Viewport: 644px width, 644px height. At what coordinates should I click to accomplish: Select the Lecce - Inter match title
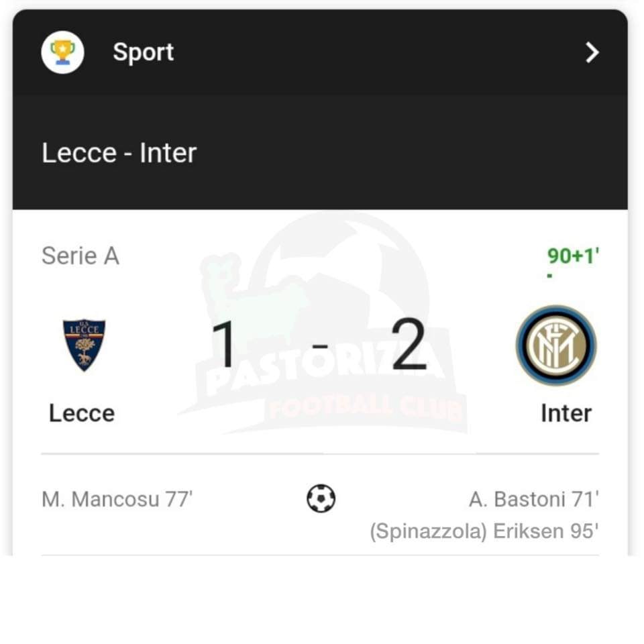[x=119, y=153]
